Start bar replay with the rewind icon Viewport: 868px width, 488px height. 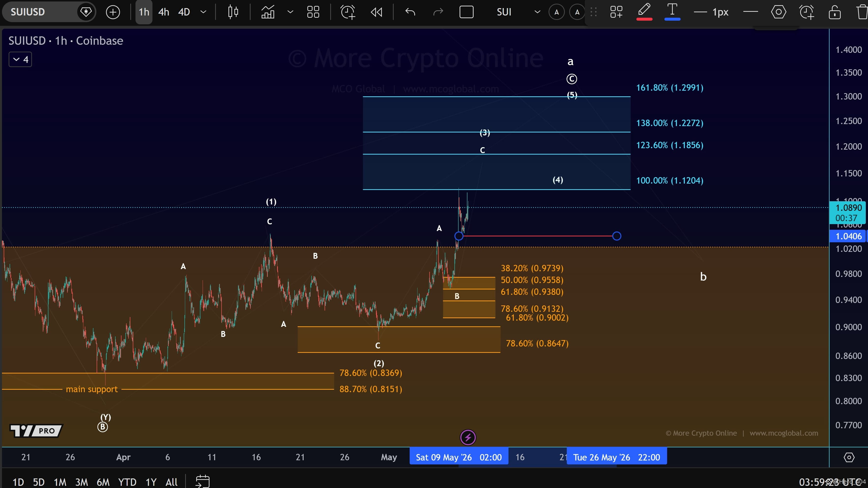[376, 12]
